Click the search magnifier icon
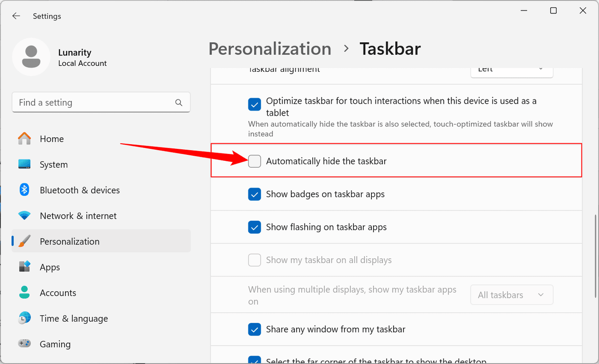This screenshot has height=364, width=599. tap(179, 103)
